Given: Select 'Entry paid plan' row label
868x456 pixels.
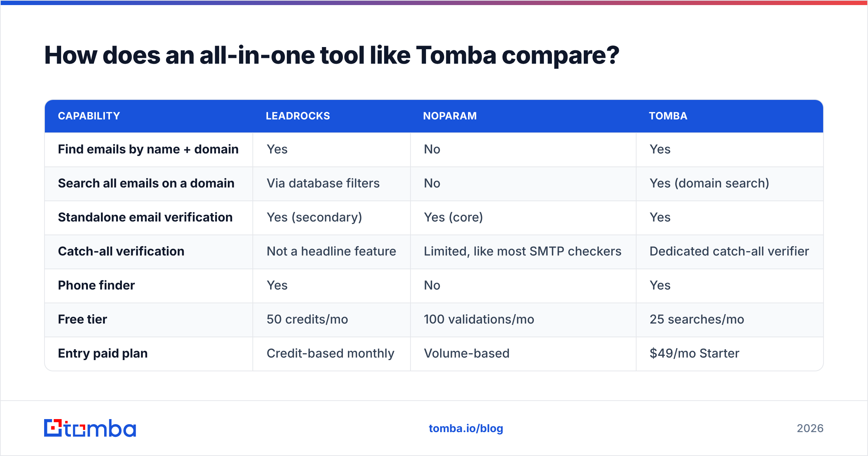Looking at the screenshot, I should coord(103,353).
